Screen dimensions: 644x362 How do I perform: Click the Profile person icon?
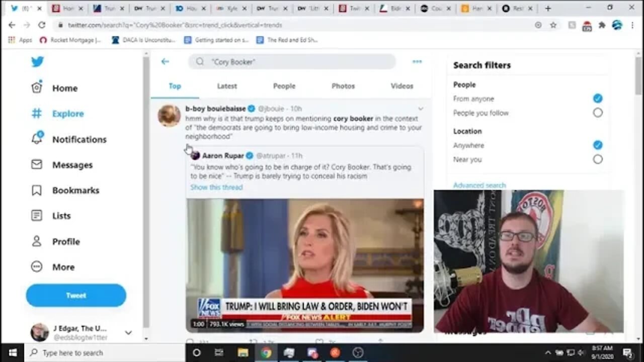[37, 241]
